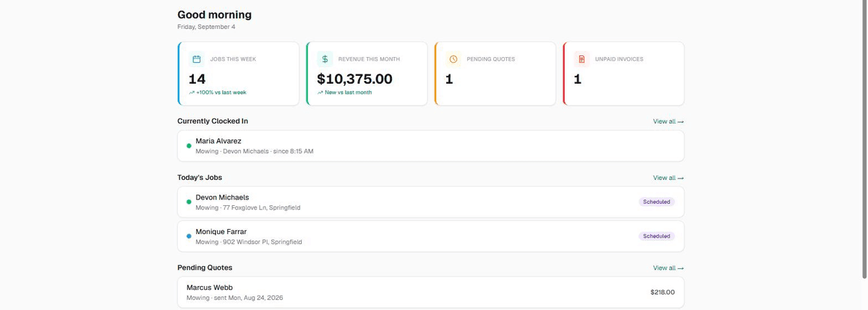This screenshot has height=310, width=868.
Task: Click the 14 jobs count
Action: coord(197,79)
